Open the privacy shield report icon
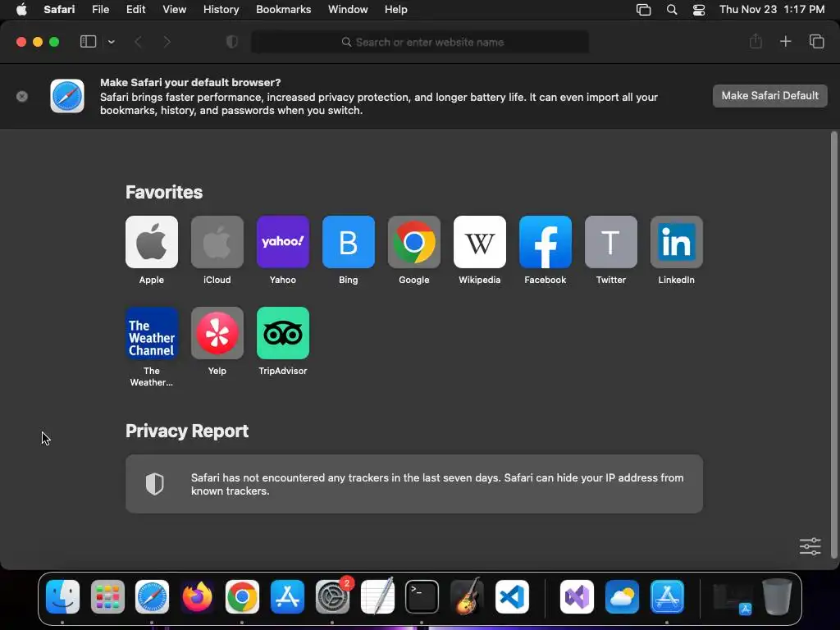The width and height of the screenshot is (840, 630). tap(232, 42)
